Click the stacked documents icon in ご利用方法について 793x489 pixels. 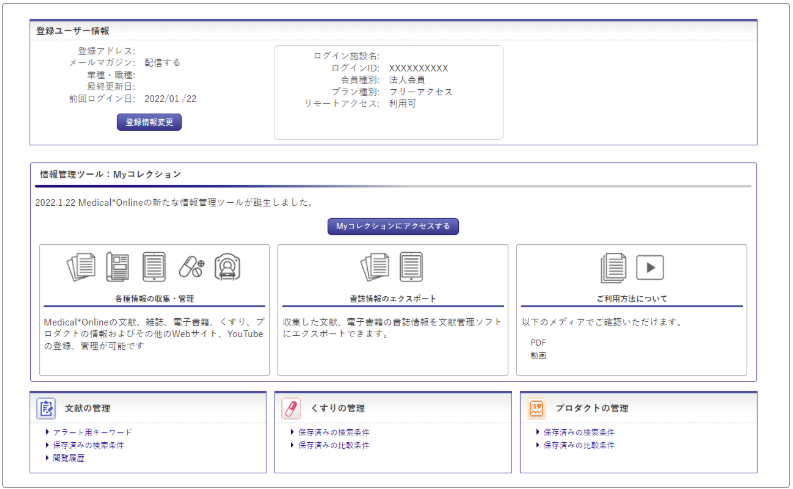pyautogui.click(x=613, y=267)
